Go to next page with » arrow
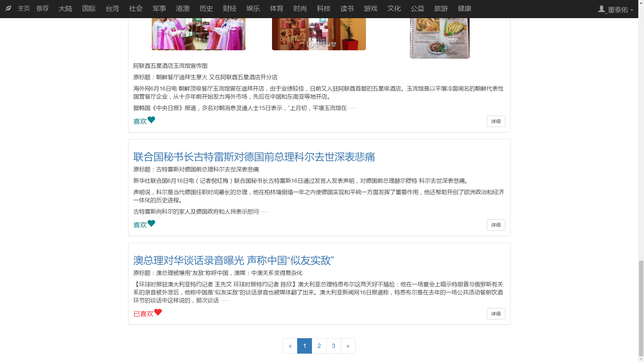This screenshot has height=362, width=644. 348,346
